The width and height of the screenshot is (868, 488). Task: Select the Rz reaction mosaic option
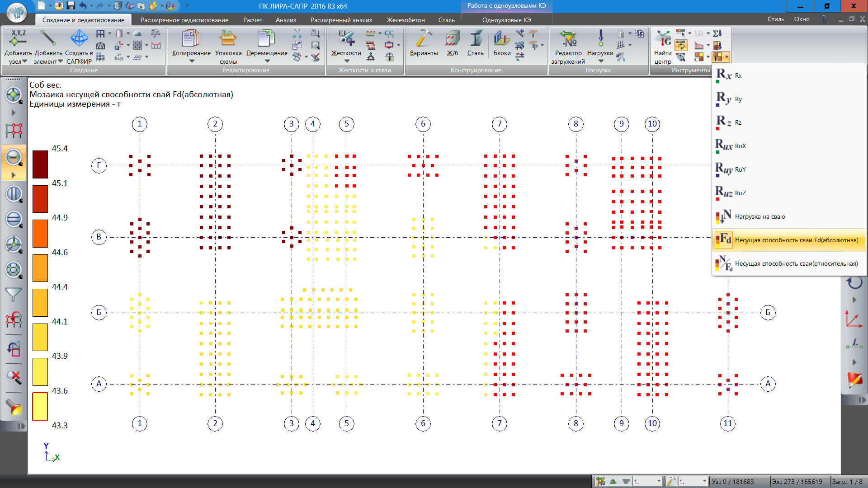tap(738, 122)
